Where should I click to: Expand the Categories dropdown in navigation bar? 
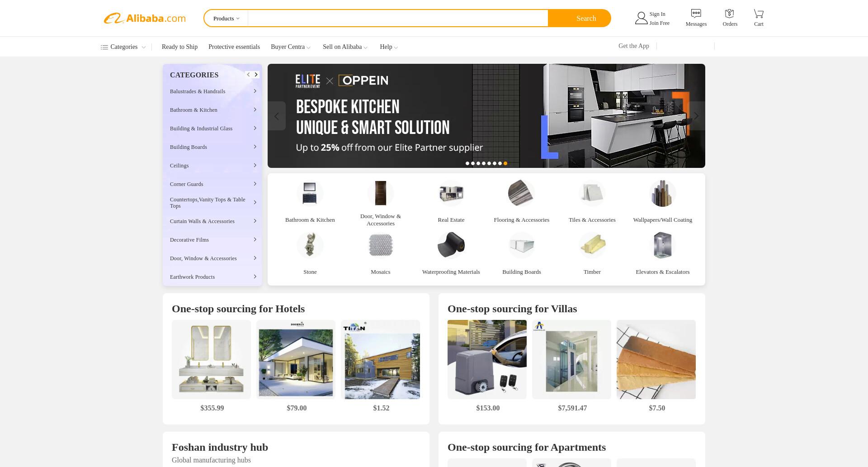(123, 47)
